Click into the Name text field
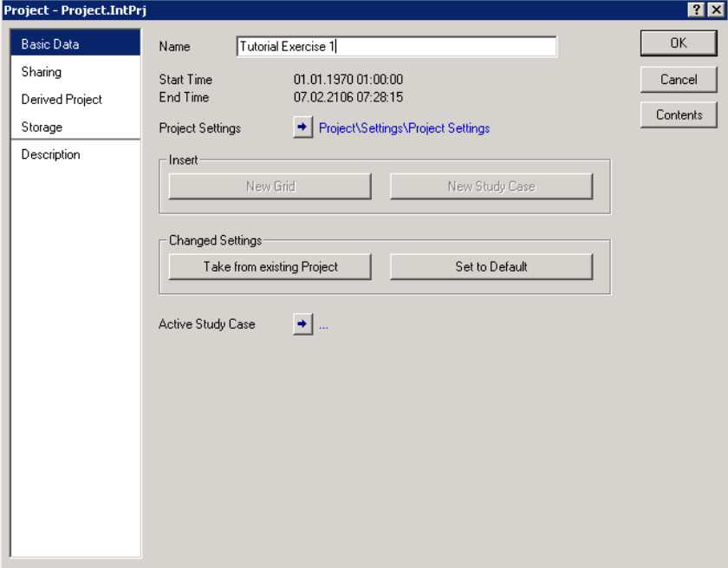 [x=396, y=47]
